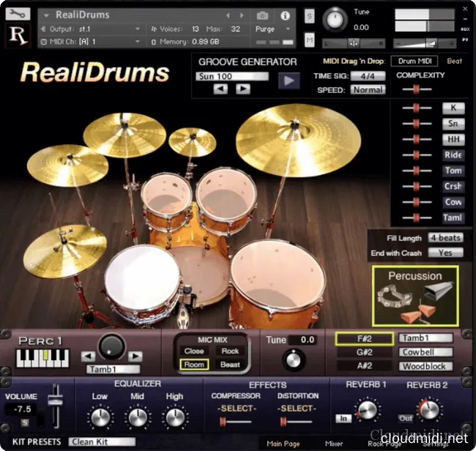Toggle the volume Solo S button
This screenshot has height=451, width=476.
tap(25, 422)
